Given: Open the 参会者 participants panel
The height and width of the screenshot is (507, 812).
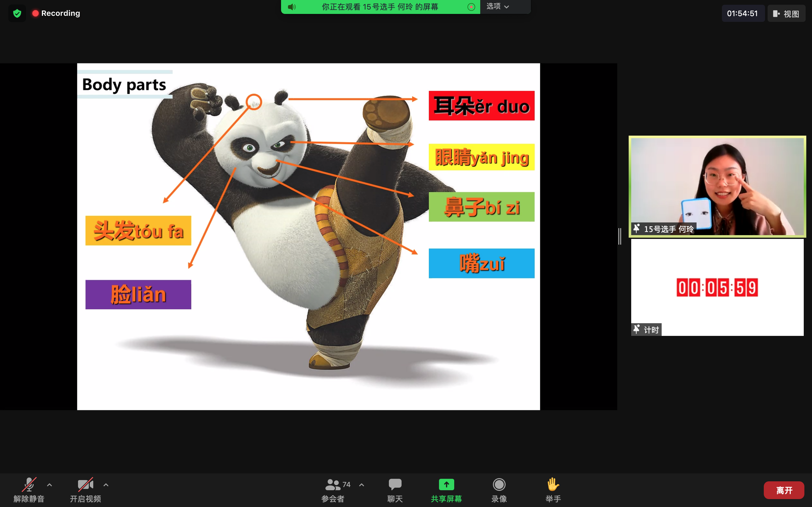Looking at the screenshot, I should pyautogui.click(x=333, y=490).
